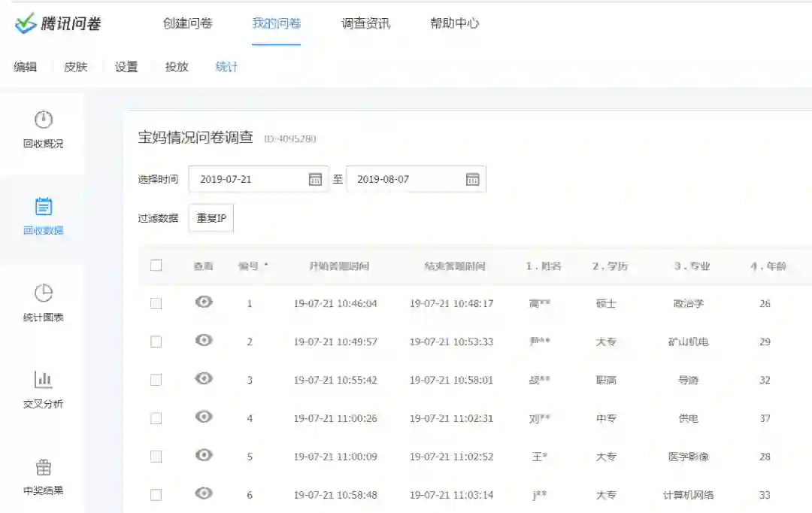The height and width of the screenshot is (513, 812).
Task: Switch to 编辑 tab
Action: pyautogui.click(x=26, y=67)
